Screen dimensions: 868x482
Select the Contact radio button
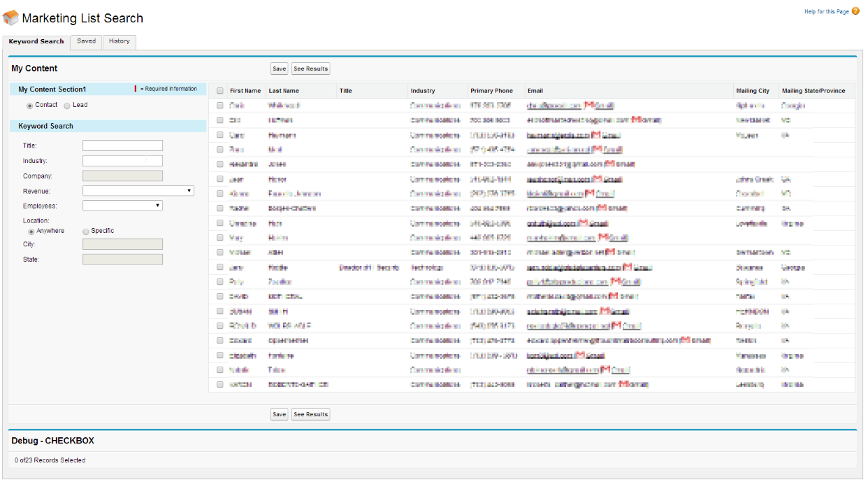29,106
